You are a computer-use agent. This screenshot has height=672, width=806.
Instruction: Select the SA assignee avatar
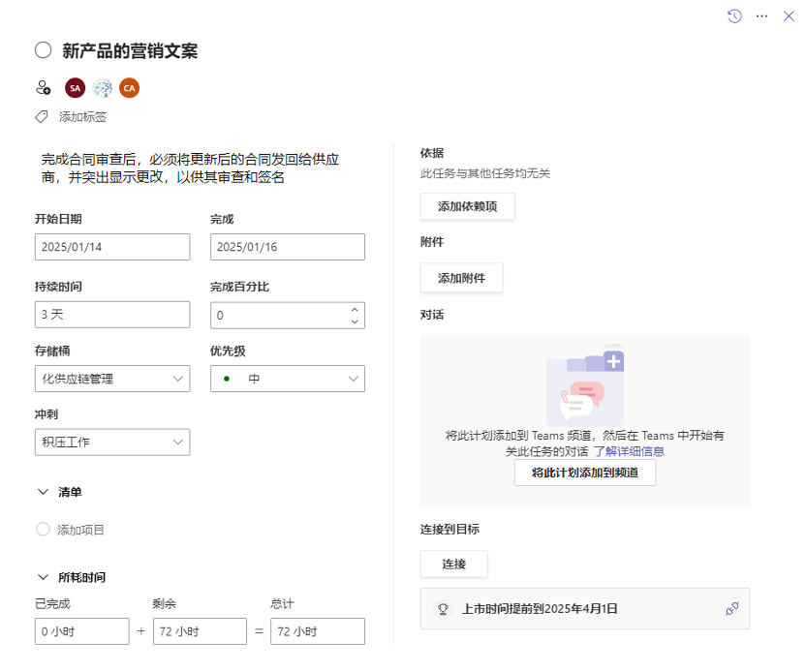(x=75, y=88)
